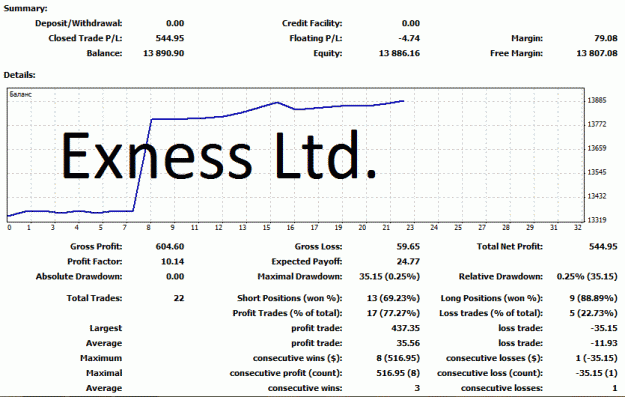Image resolution: width=625 pixels, height=397 pixels.
Task: Click the Balance value 13 890.90
Action: pyautogui.click(x=163, y=53)
